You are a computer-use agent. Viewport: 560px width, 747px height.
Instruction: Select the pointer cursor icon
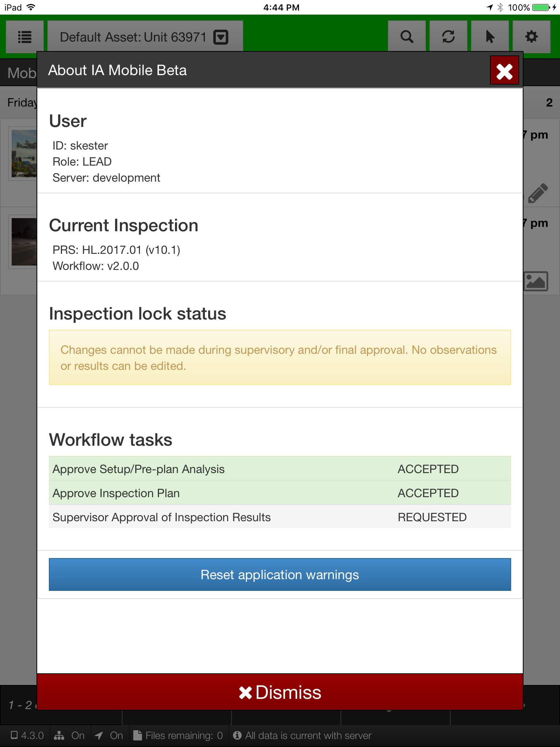click(x=490, y=37)
